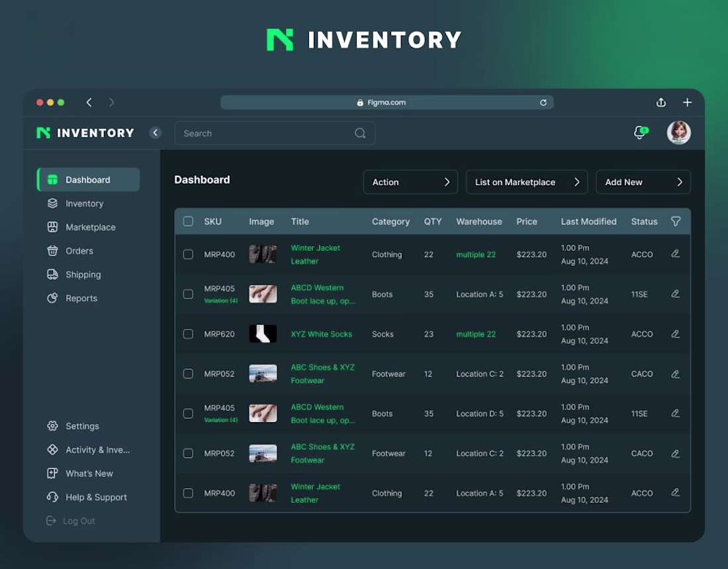This screenshot has height=569, width=728.
Task: Click the Figma.com address bar
Action: pos(387,103)
